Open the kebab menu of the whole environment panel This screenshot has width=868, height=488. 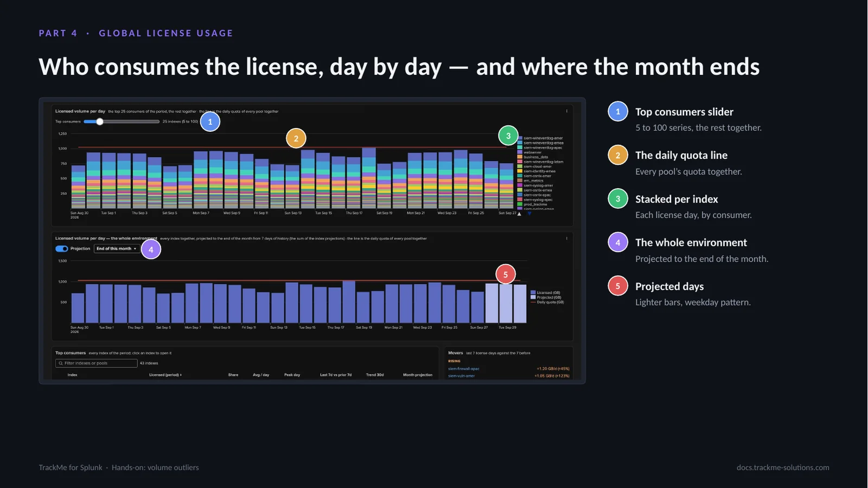click(x=567, y=238)
